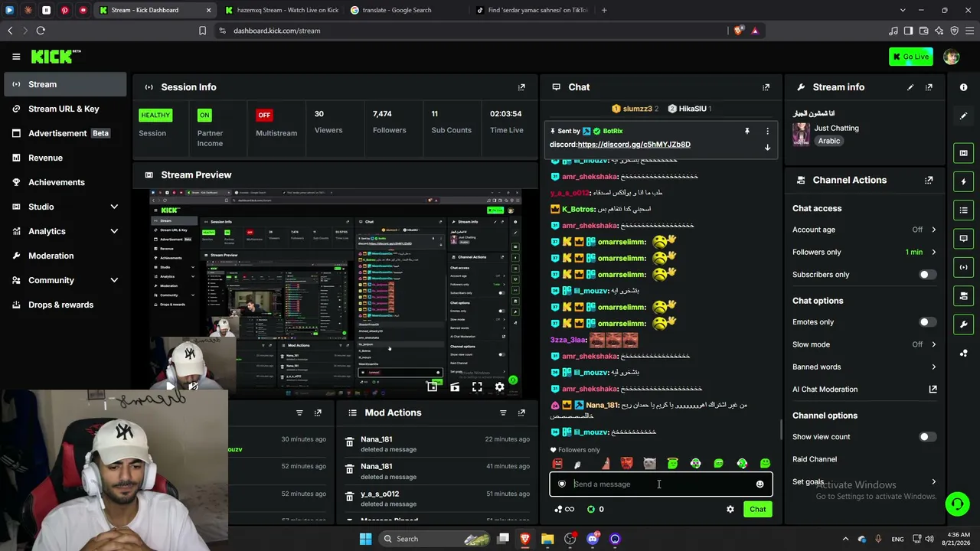Click the green Chat send button

pyautogui.click(x=757, y=510)
